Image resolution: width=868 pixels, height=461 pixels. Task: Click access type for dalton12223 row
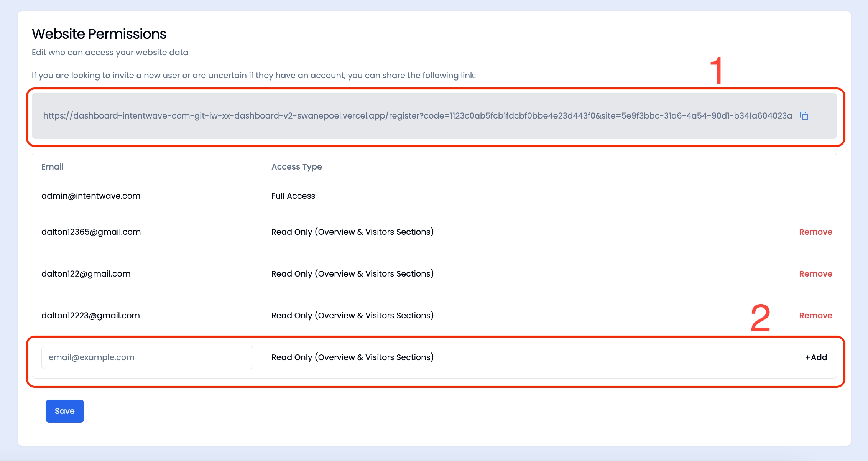click(x=352, y=316)
